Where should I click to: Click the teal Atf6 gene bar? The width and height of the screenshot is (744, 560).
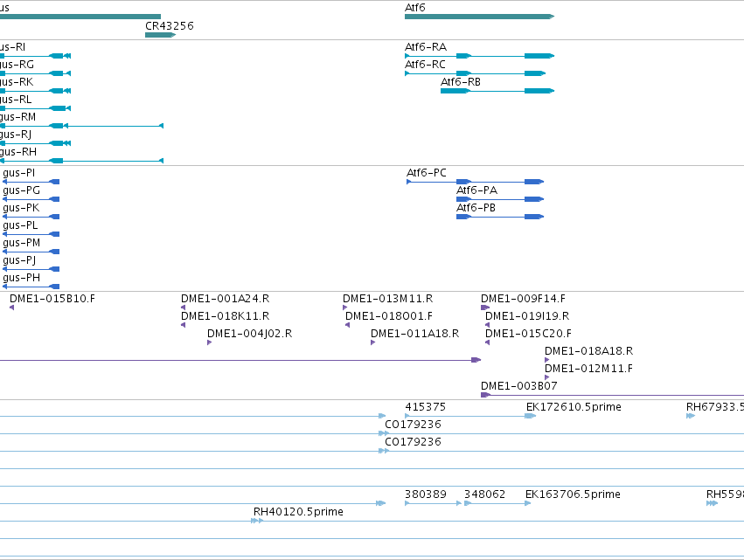point(479,17)
